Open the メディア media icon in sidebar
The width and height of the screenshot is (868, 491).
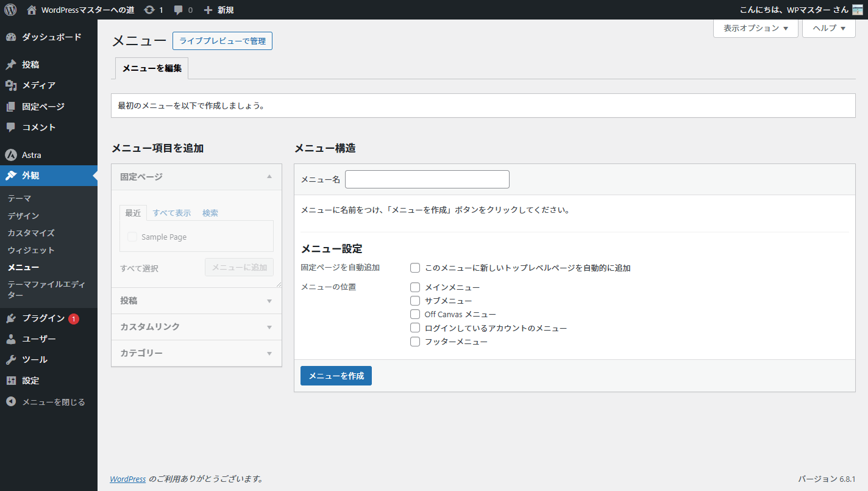pos(11,85)
